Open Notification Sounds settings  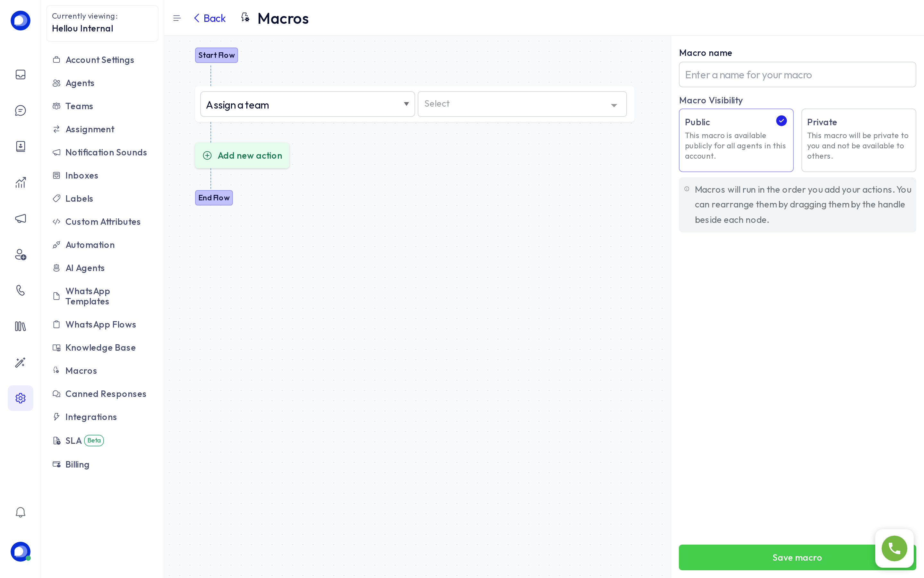(106, 153)
